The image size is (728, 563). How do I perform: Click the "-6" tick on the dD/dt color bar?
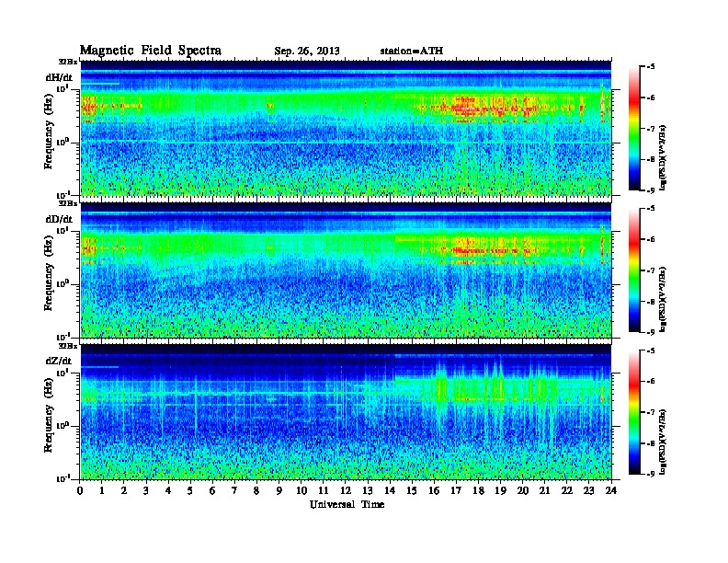(x=651, y=240)
